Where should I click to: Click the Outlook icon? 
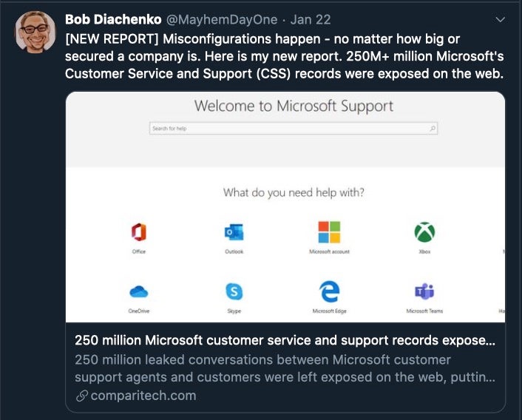234,233
